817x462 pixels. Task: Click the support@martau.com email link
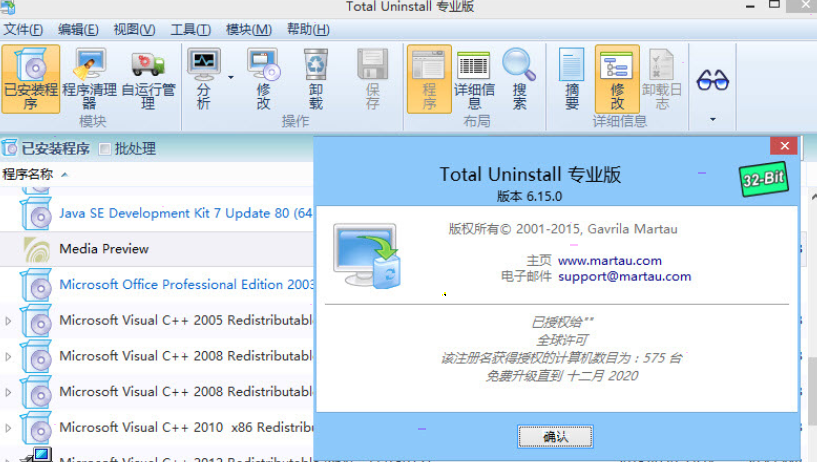click(x=624, y=277)
